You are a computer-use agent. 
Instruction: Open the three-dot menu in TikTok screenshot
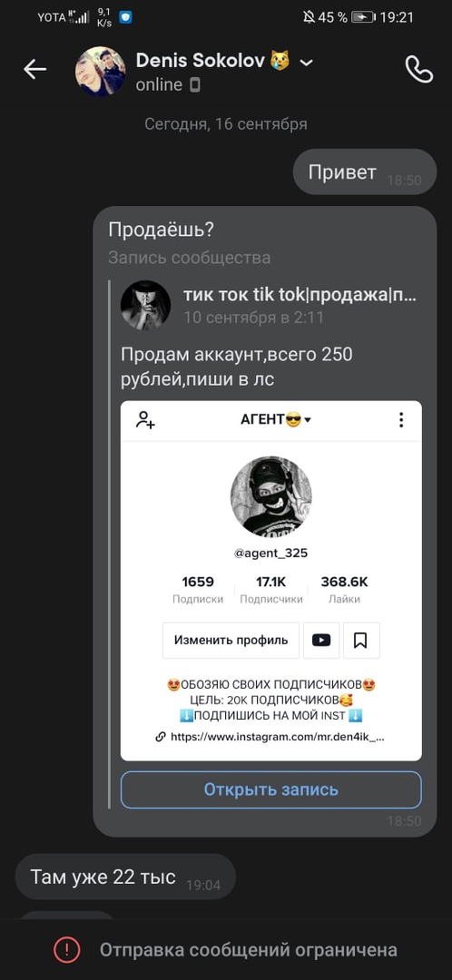click(x=401, y=420)
